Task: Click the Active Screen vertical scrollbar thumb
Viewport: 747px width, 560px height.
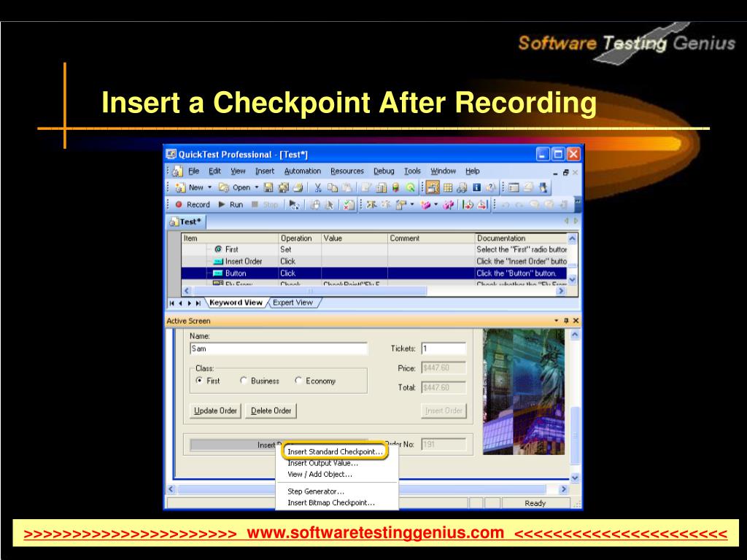Action: point(575,435)
